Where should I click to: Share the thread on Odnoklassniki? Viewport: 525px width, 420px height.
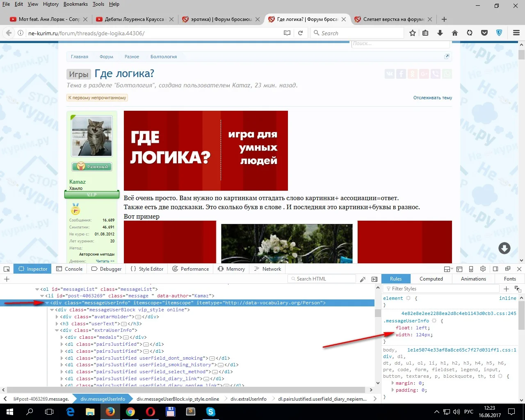coord(413,74)
